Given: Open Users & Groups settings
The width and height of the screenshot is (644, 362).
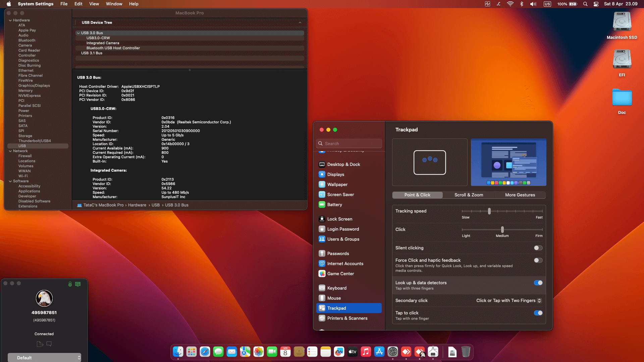Looking at the screenshot, I should point(349,239).
